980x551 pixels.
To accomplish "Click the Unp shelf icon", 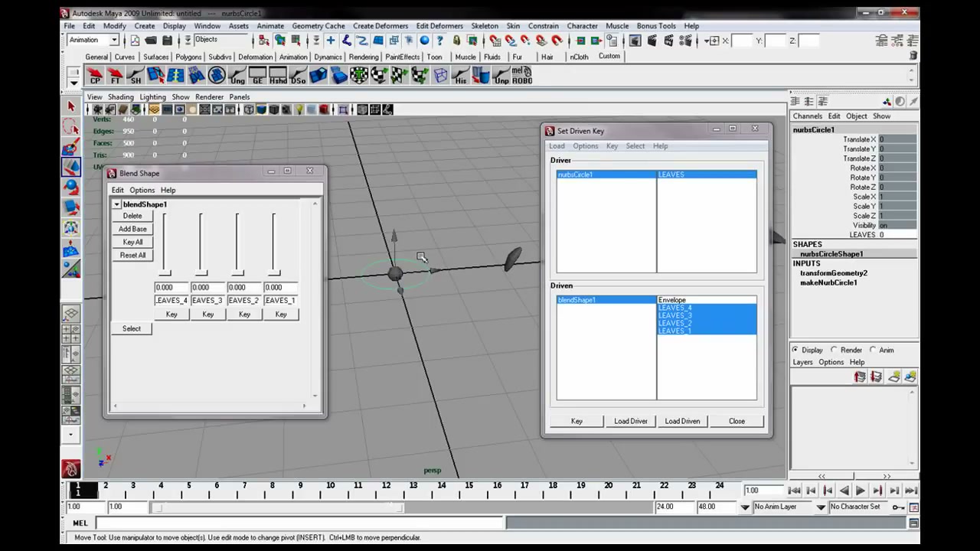I will tap(501, 75).
